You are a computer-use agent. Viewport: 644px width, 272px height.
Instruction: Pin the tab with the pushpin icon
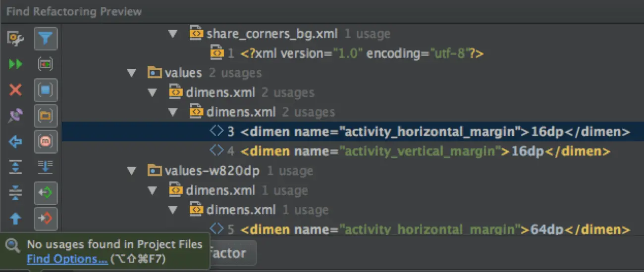(x=16, y=116)
